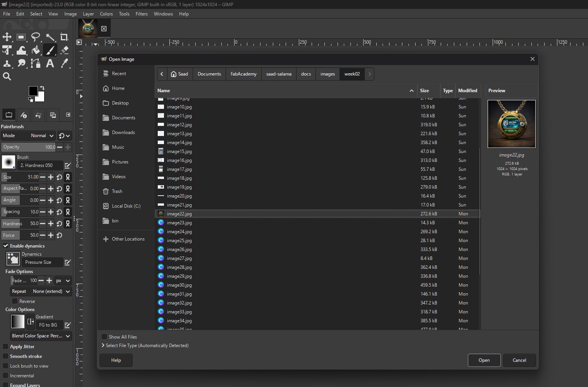The height and width of the screenshot is (387, 588).
Task: Open the paint Mode dropdown
Action: point(28,136)
